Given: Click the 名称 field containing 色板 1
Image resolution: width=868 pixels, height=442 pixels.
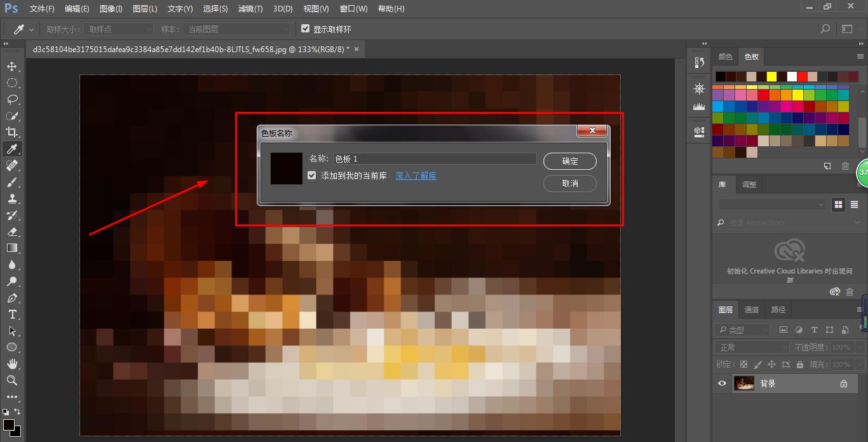Looking at the screenshot, I should (435, 159).
